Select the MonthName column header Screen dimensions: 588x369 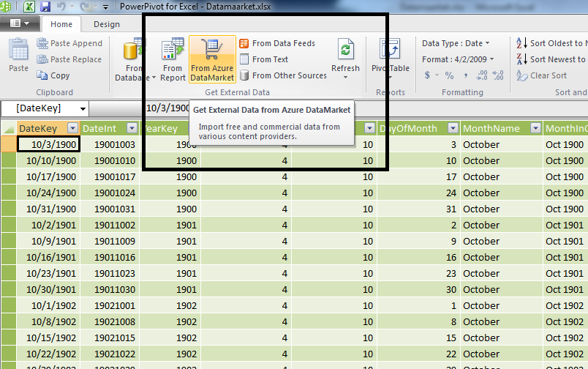pos(502,128)
